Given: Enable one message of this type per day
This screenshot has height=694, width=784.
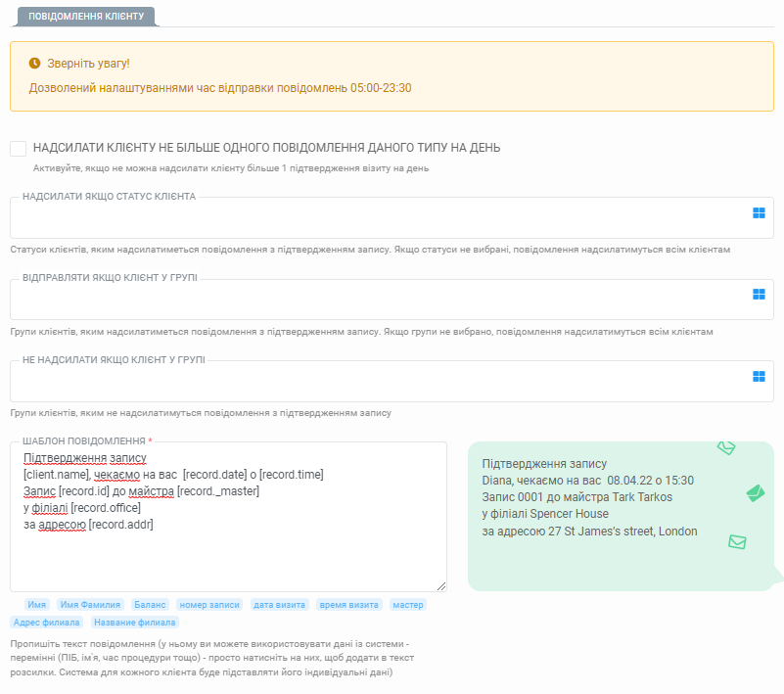Looking at the screenshot, I should click(x=18, y=149).
